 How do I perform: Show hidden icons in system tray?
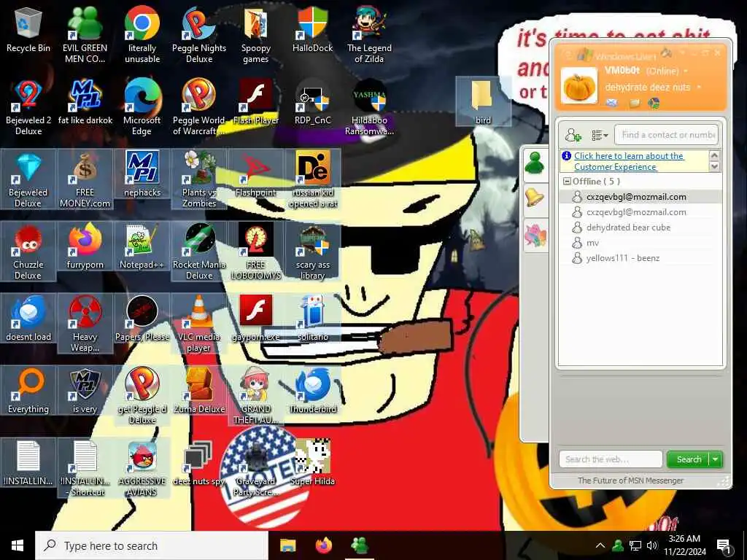point(600,545)
